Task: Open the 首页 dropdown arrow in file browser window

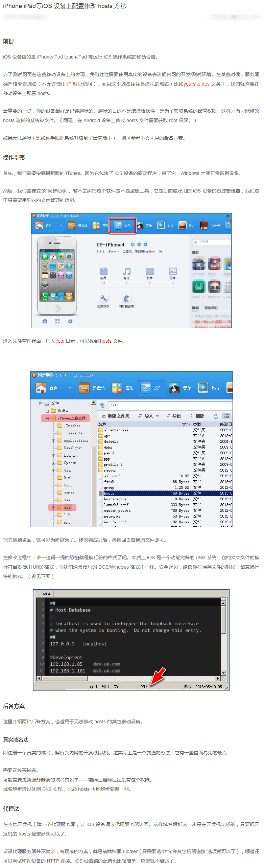Action: click(70, 388)
